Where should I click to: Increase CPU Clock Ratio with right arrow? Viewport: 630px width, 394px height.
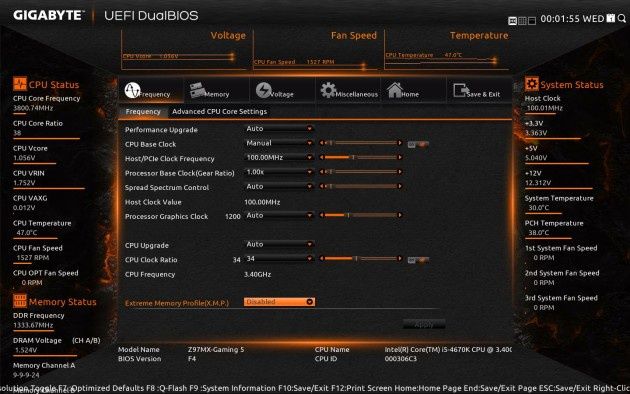(399, 259)
